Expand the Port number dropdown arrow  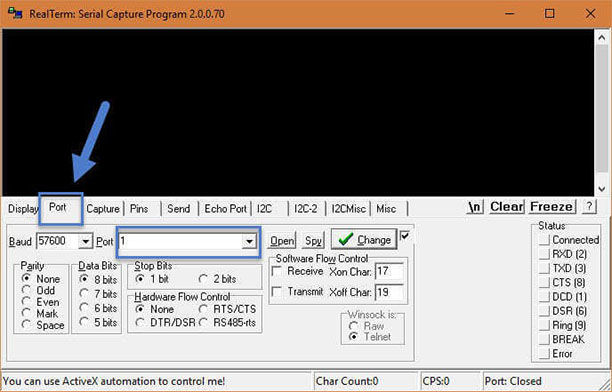pyautogui.click(x=249, y=241)
